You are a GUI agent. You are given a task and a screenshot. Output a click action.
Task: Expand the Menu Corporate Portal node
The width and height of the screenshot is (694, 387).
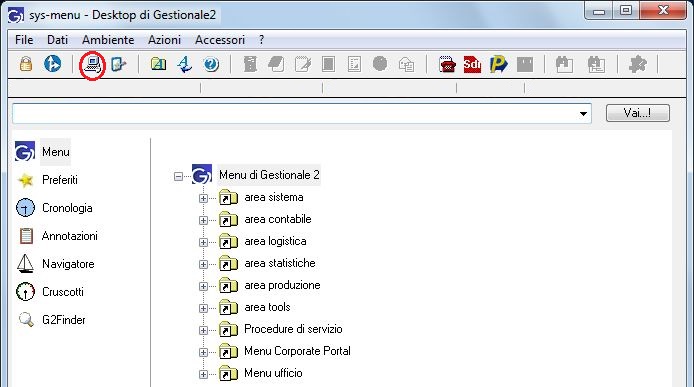pos(203,352)
